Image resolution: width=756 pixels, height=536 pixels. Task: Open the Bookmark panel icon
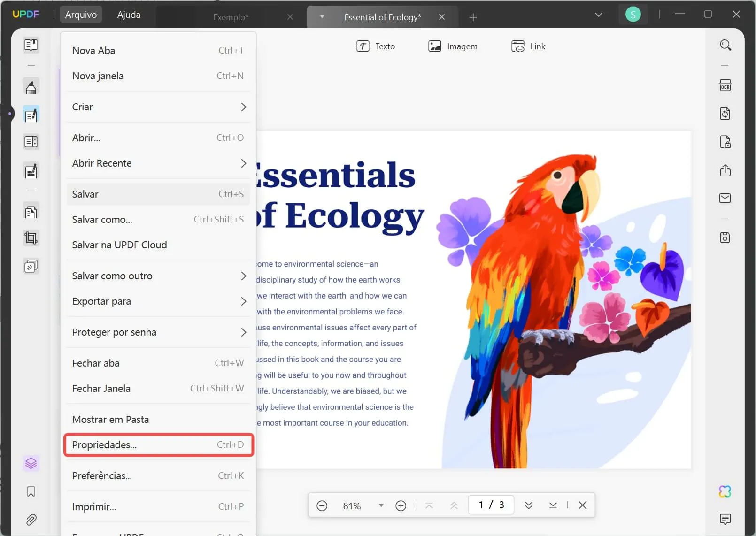coord(31,492)
